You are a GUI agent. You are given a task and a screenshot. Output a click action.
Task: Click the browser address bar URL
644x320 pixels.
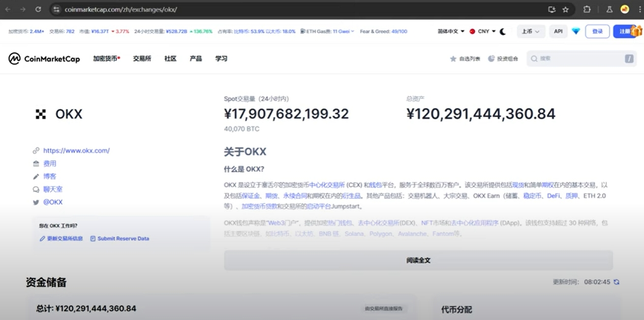[x=121, y=9]
